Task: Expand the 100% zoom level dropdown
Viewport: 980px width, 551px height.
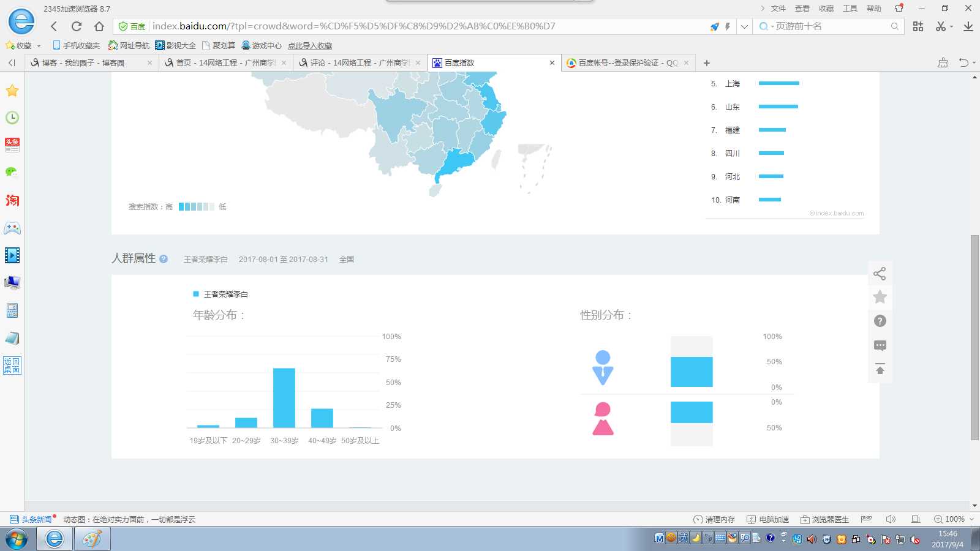Action: click(971, 519)
